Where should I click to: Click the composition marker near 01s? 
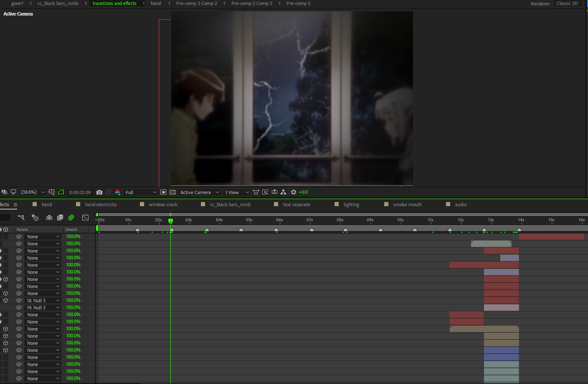137,230
